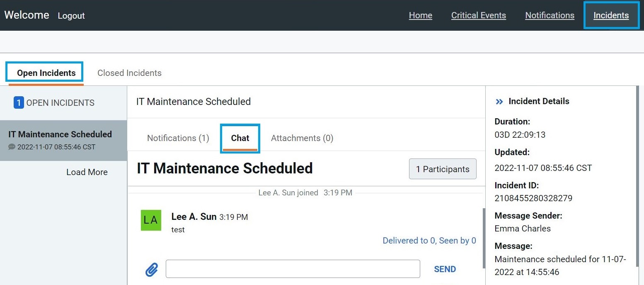Click the LA user avatar
Viewport: 644px width, 285px height.
[151, 220]
